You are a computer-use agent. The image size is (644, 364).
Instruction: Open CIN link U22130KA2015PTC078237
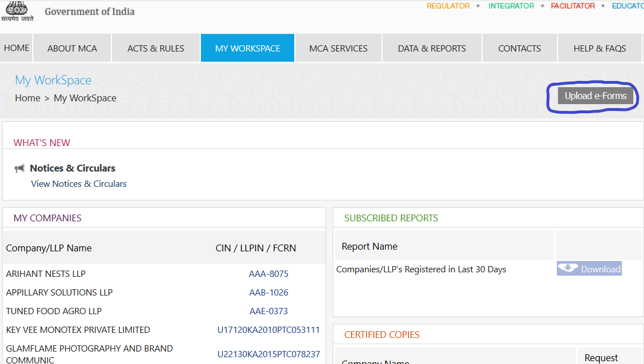coord(269,354)
